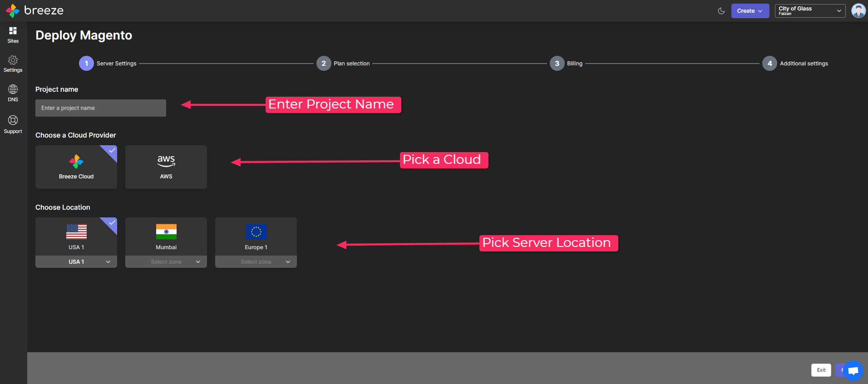Expand Europe 1 Select zone dropdown

256,262
